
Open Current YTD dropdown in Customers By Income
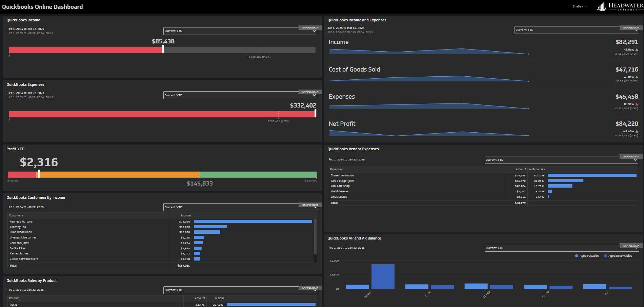click(241, 207)
